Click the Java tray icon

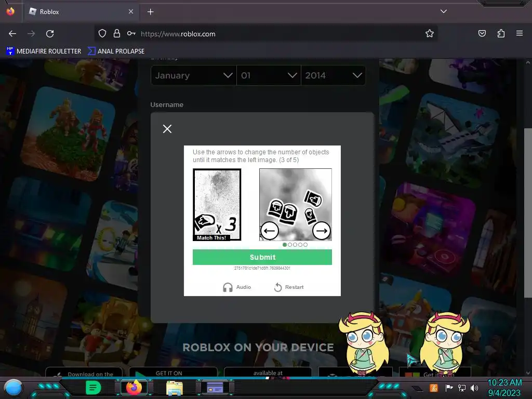[x=433, y=388]
